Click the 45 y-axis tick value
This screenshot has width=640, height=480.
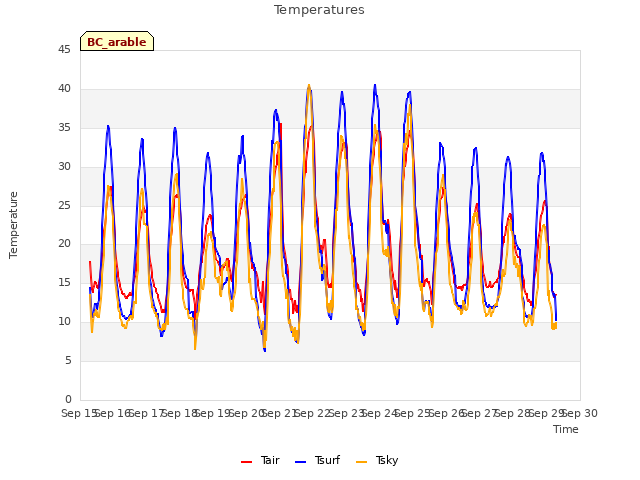point(64,50)
